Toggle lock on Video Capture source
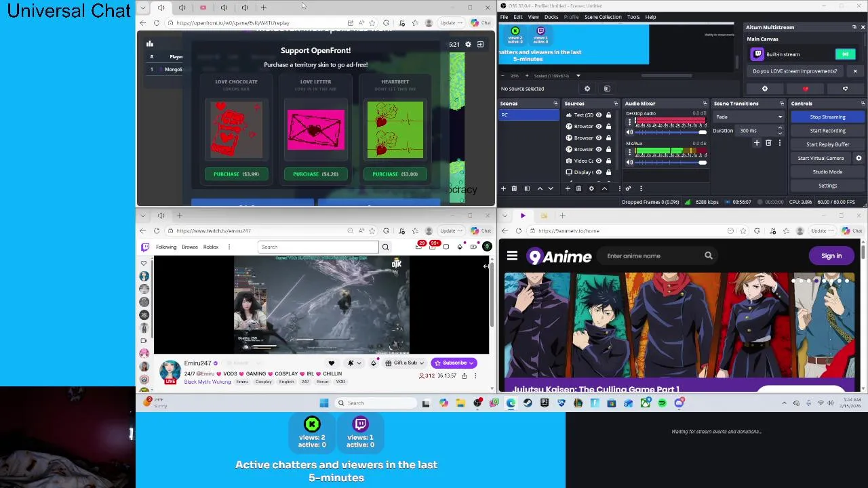This screenshot has width=868, height=488. pos(608,161)
